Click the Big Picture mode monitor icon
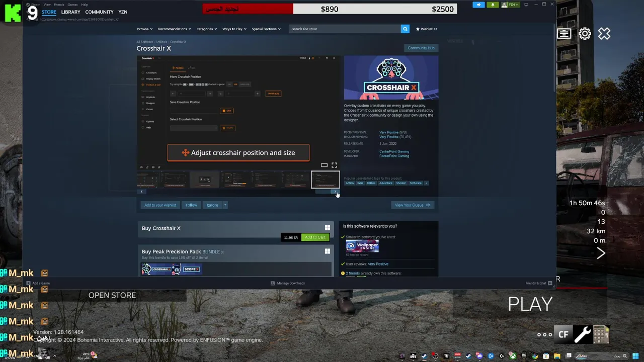Screen dimensions: 644x362 (526, 5)
